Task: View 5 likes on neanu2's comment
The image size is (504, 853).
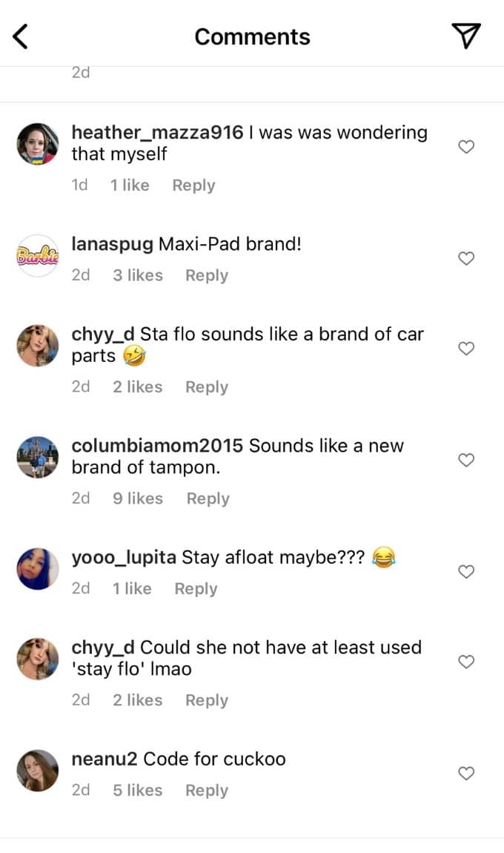Action: coord(138,790)
